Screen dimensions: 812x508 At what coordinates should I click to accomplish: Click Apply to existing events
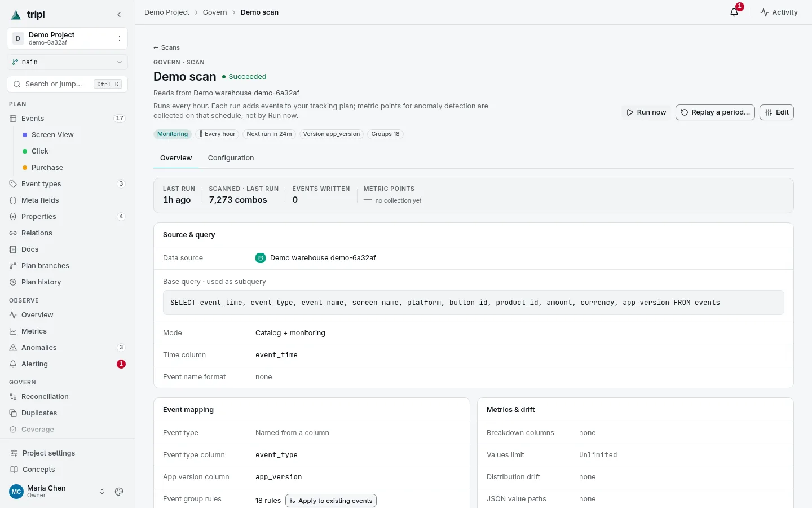[x=331, y=501]
